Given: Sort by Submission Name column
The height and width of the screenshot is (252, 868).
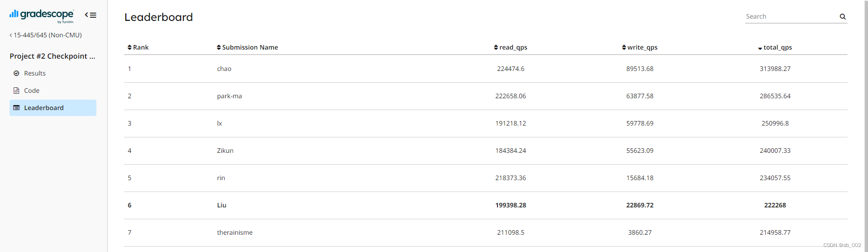Looking at the screenshot, I should click(x=247, y=47).
